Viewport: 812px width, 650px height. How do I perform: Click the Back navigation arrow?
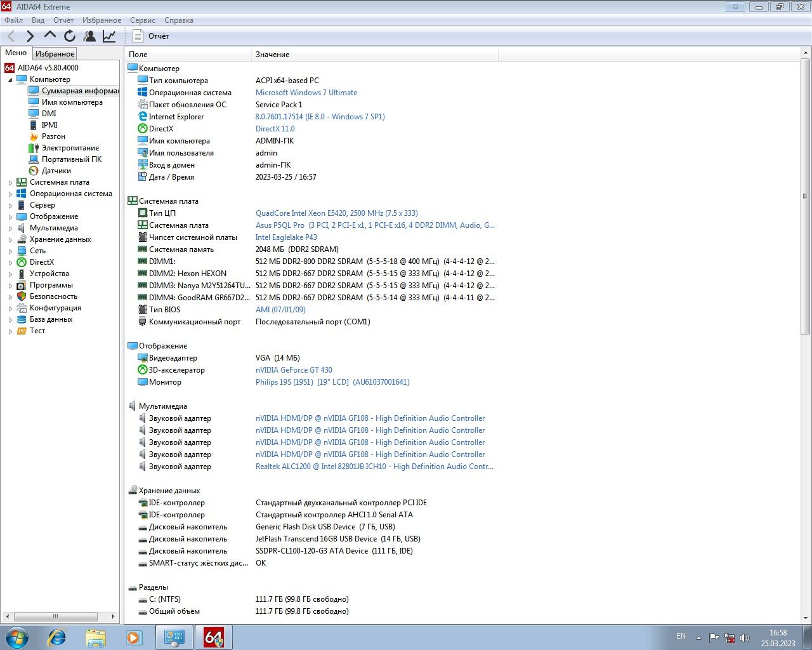[x=11, y=36]
